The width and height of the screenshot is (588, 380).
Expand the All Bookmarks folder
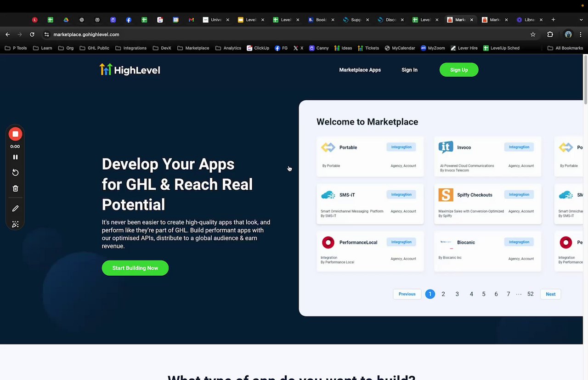[x=565, y=48]
